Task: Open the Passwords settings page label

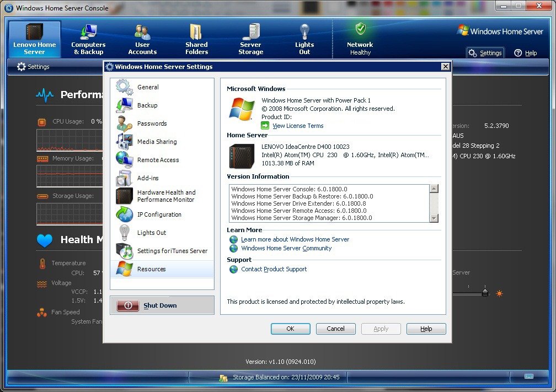Action: tap(152, 123)
